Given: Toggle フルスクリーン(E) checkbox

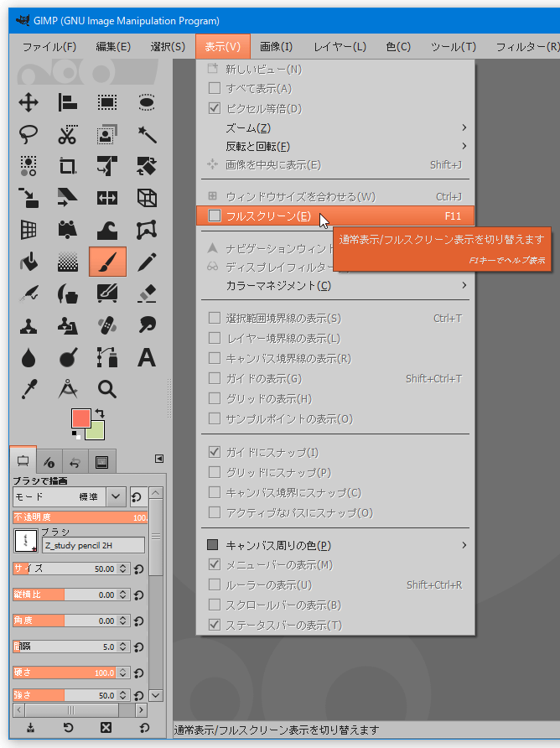Looking at the screenshot, I should [x=215, y=216].
